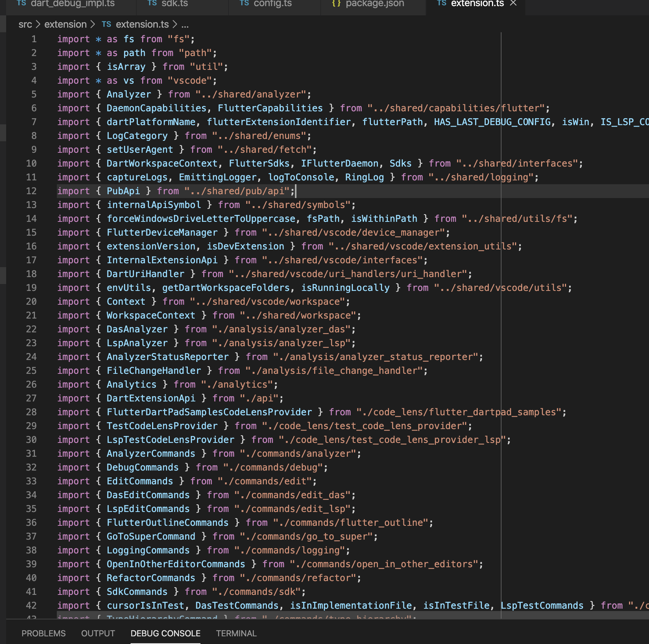Click RefactorCommands on line 40
649x644 pixels.
point(151,578)
